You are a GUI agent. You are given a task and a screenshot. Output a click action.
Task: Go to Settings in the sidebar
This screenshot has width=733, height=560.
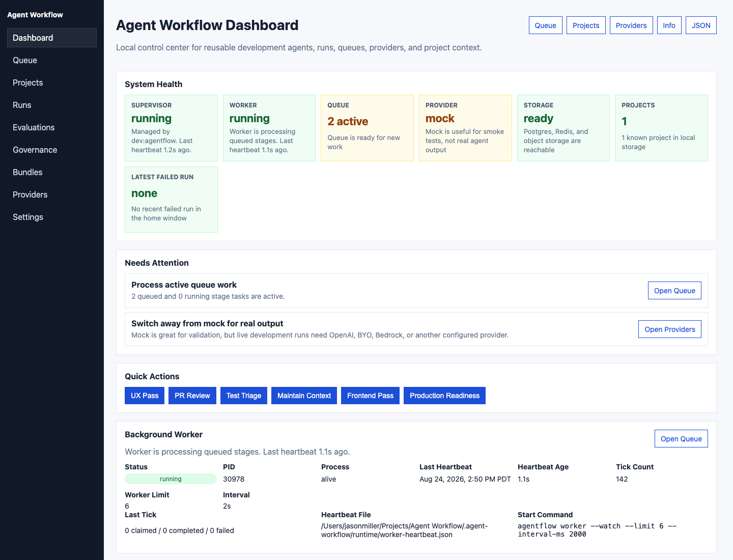click(x=52, y=217)
